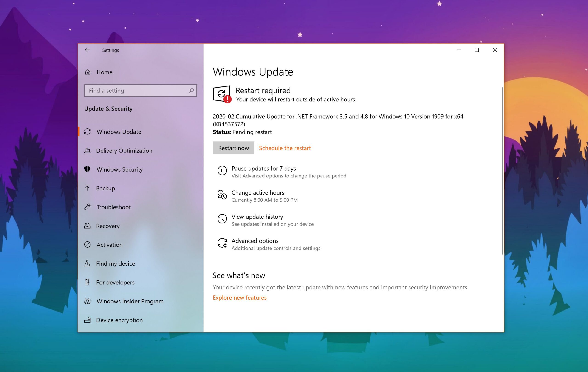The width and height of the screenshot is (588, 372).
Task: Click the vertical scrollbar in main pane
Action: 502,171
